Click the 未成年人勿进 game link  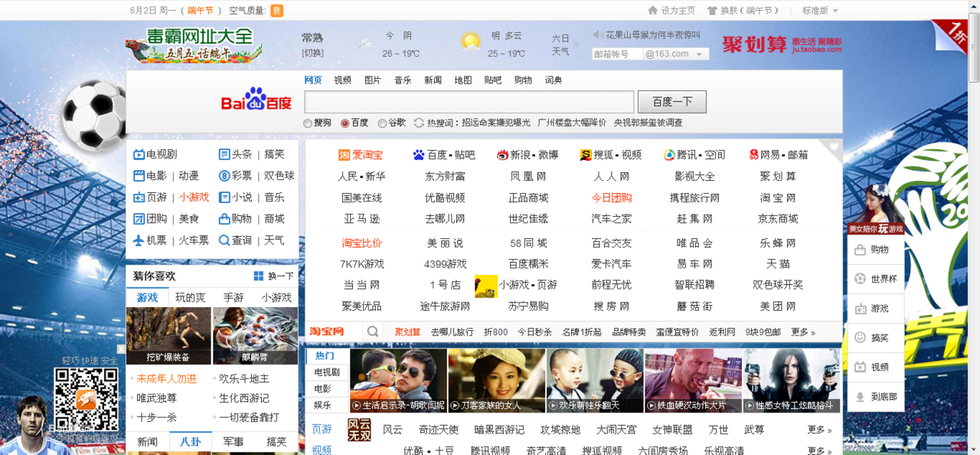tap(167, 378)
